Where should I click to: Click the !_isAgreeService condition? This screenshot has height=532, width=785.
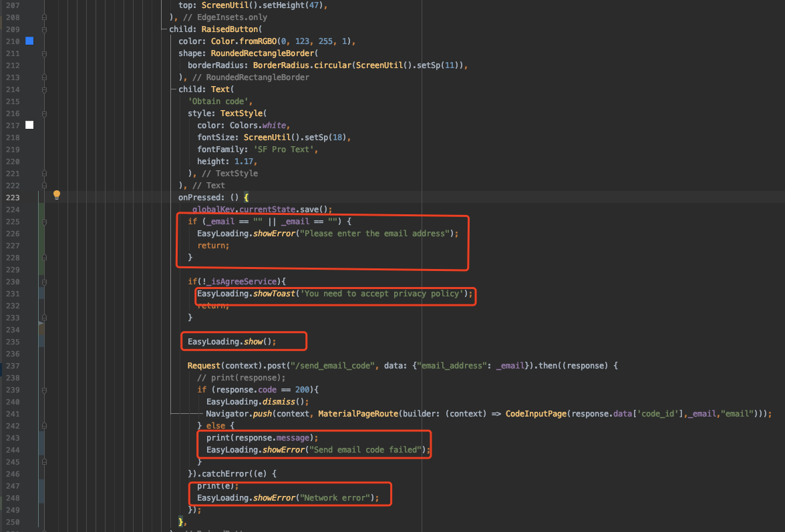click(x=239, y=282)
